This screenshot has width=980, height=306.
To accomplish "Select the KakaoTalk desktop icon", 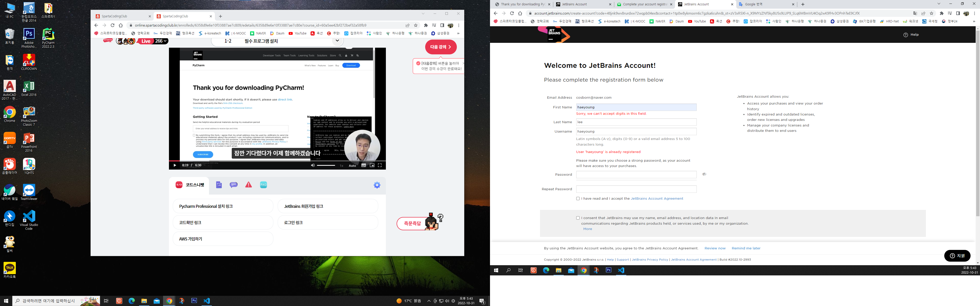I will 9,270.
